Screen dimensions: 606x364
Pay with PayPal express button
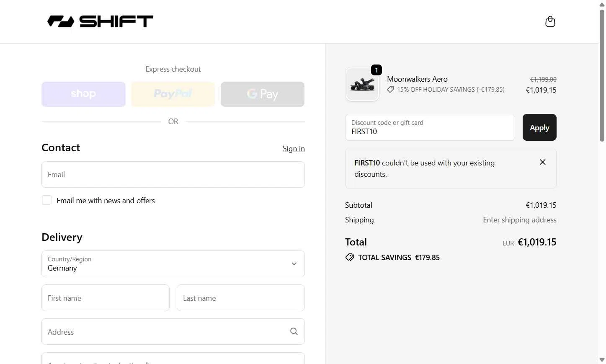pyautogui.click(x=173, y=94)
